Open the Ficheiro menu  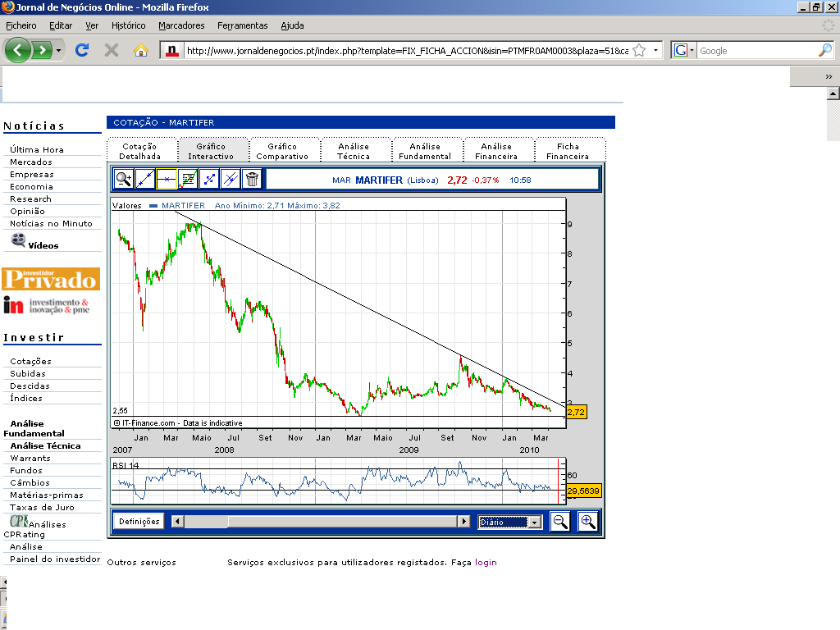tap(21, 25)
